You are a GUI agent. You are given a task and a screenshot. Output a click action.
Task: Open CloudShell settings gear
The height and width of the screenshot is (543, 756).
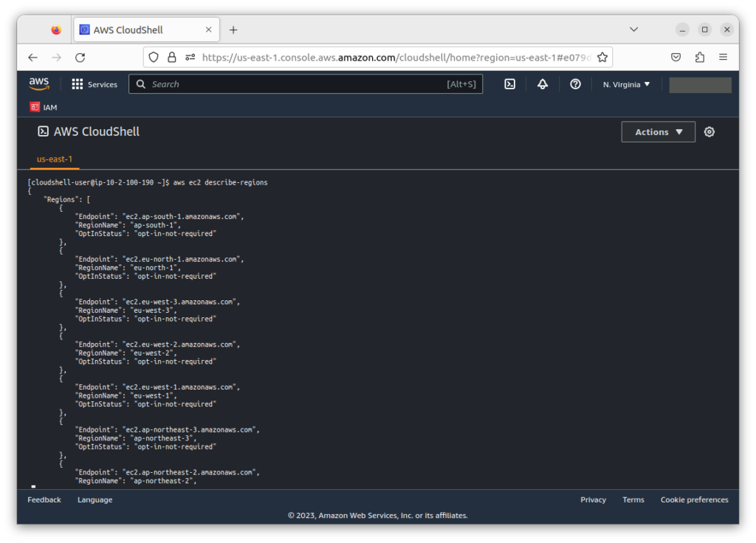point(709,132)
